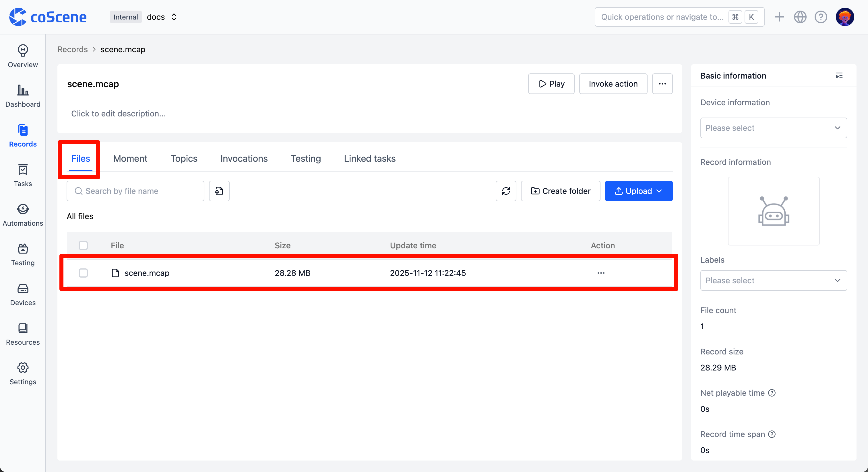
Task: Toggle the select all files checkbox
Action: tap(83, 245)
